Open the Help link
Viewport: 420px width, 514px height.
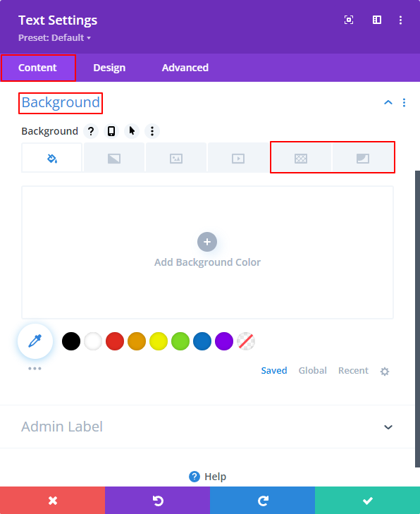point(207,477)
